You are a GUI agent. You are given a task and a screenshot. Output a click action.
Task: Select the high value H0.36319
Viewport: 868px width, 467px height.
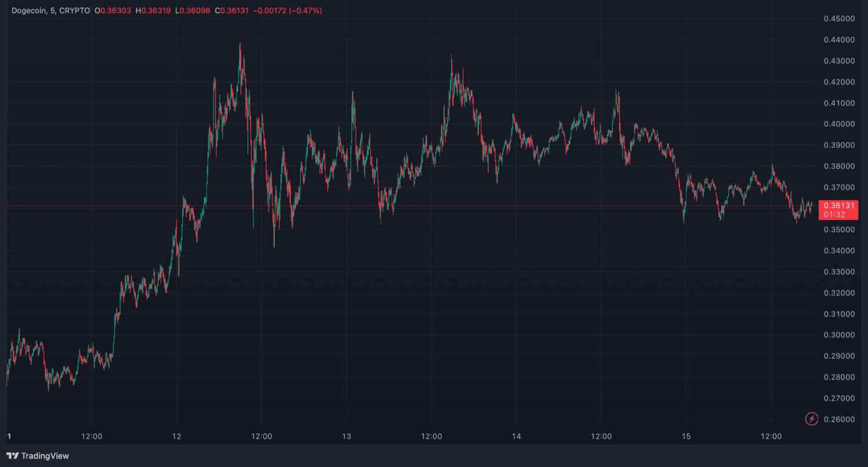pos(153,11)
